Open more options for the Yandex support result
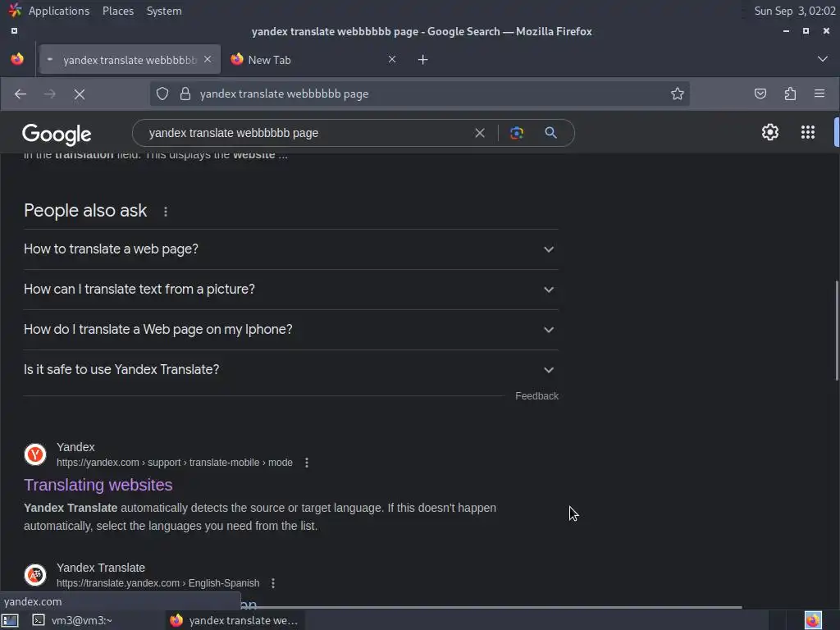 (307, 463)
